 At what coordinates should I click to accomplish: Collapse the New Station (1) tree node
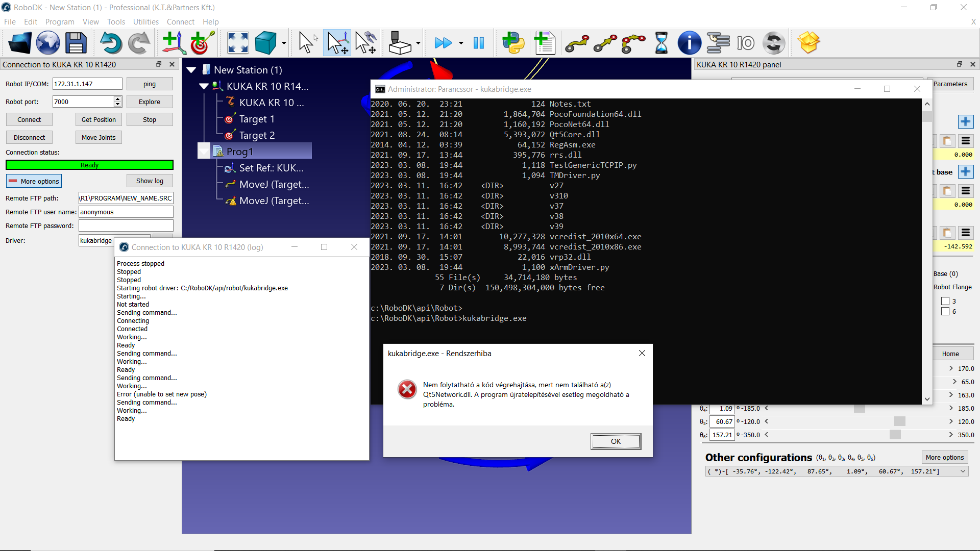[x=191, y=70]
